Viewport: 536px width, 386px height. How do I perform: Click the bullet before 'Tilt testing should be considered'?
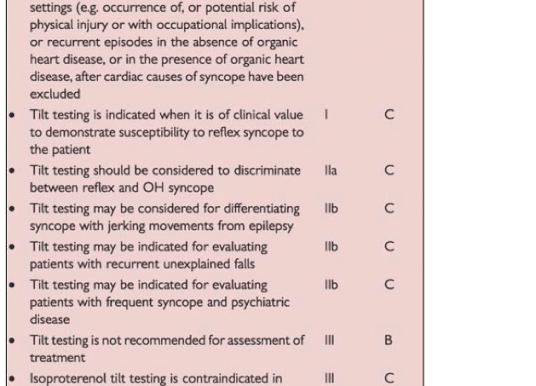point(12,170)
